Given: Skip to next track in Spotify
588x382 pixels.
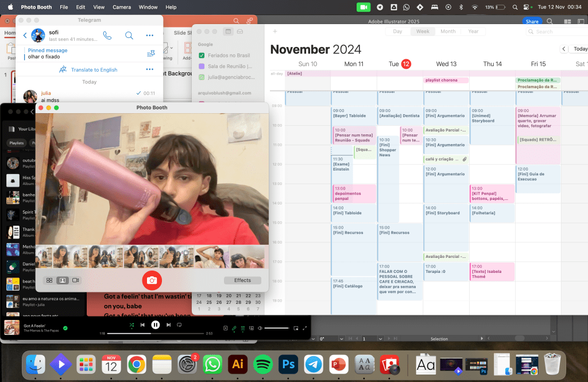Looking at the screenshot, I should click(x=168, y=325).
